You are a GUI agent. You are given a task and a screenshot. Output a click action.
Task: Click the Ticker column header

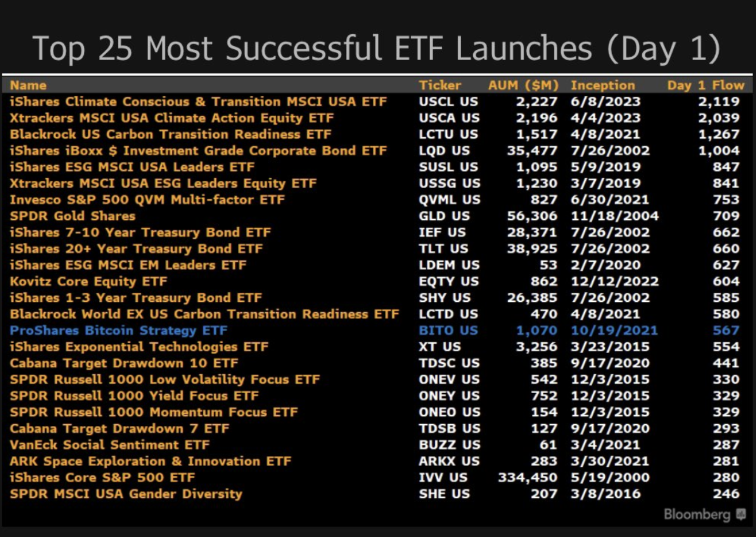pyautogui.click(x=440, y=85)
